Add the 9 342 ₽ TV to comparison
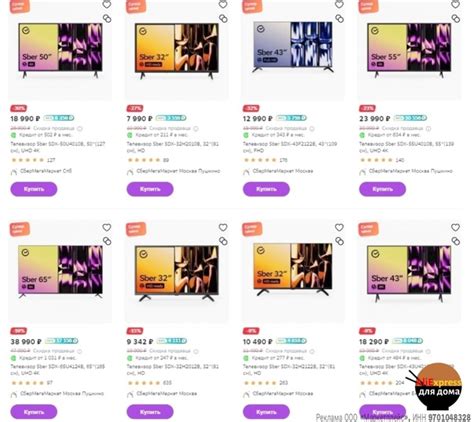The image size is (474, 422). [223, 241]
